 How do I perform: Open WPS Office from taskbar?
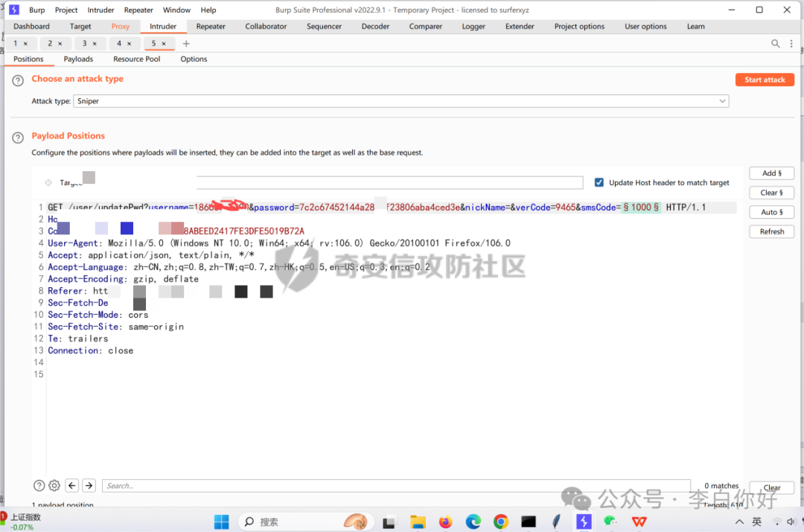click(639, 522)
